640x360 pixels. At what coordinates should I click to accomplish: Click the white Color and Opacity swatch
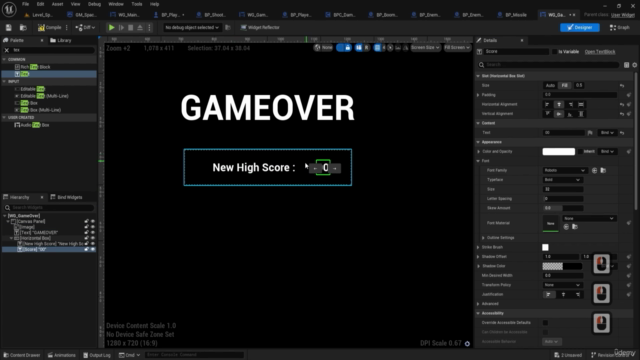pyautogui.click(x=558, y=151)
